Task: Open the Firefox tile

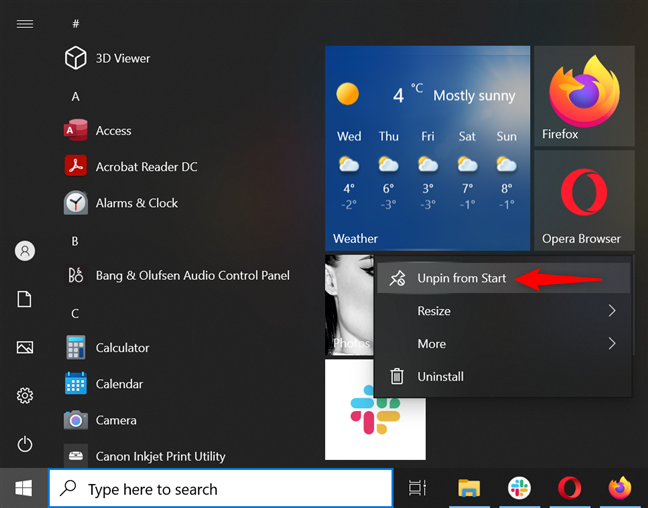Action: [x=584, y=96]
